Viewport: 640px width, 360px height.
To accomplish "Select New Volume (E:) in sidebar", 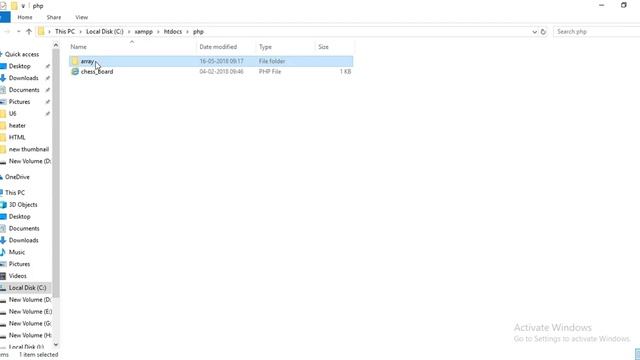I will (30, 311).
